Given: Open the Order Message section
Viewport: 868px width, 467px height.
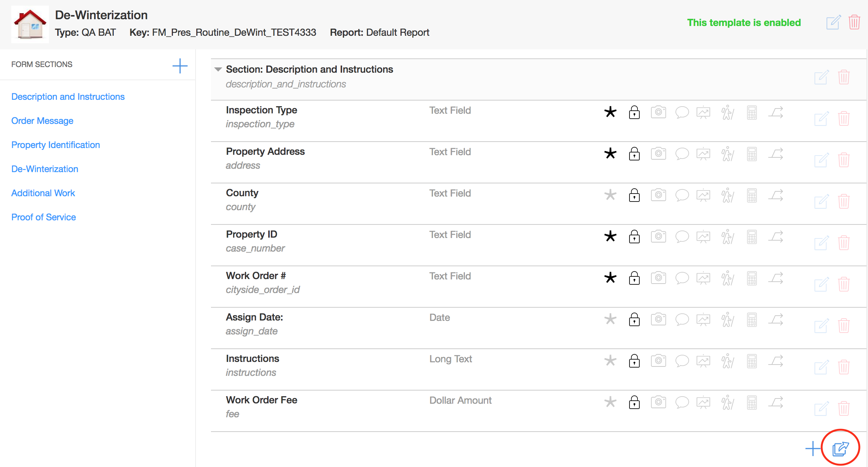Looking at the screenshot, I should click(x=42, y=121).
